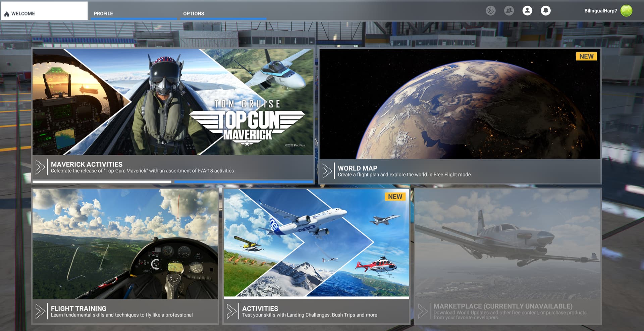Select the white first carousel page indicator
The width and height of the screenshot is (644, 331).
pos(102,182)
